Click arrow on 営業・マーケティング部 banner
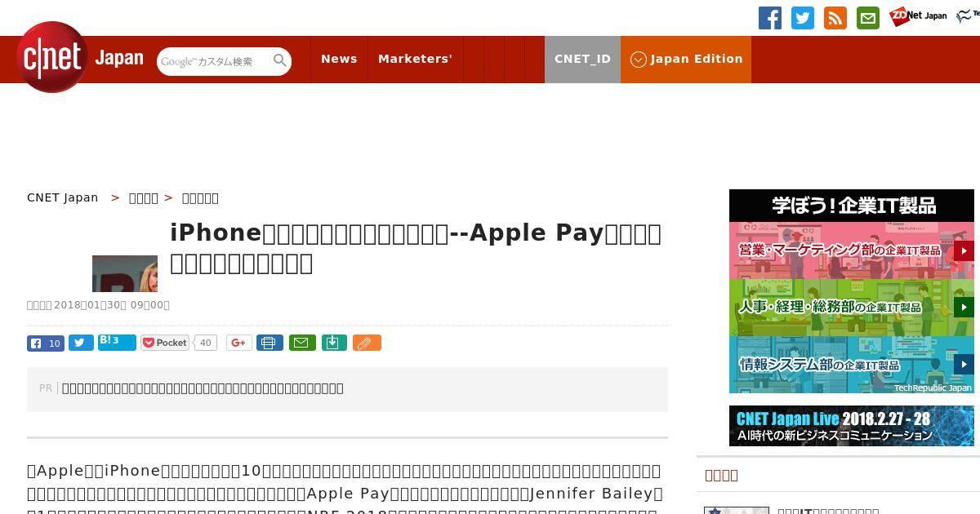980x514 pixels. point(964,250)
